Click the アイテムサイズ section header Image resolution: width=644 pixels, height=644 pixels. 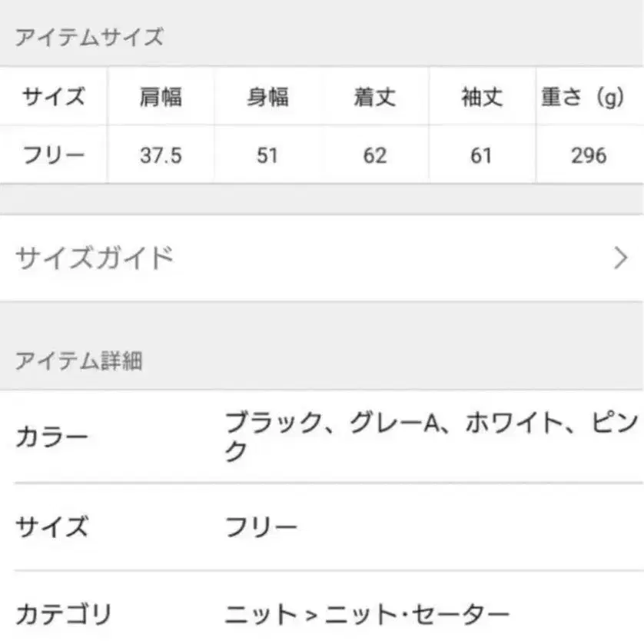click(x=89, y=37)
